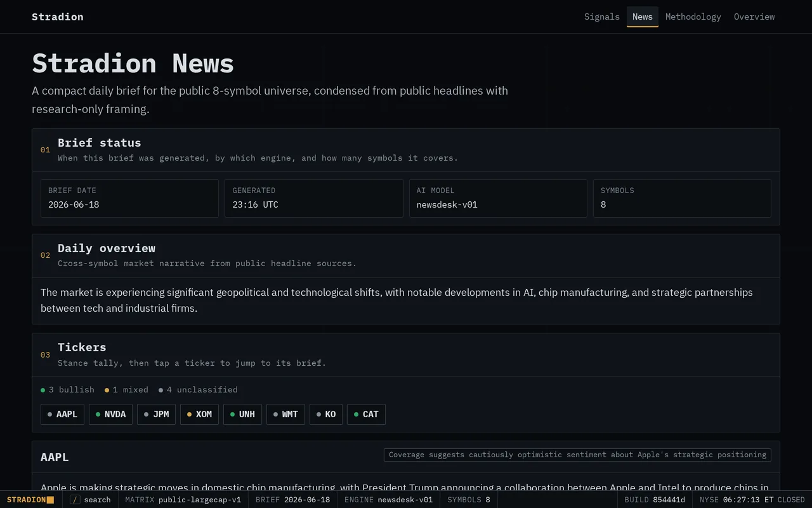Click the 4 unclassified tally label
The width and height of the screenshot is (812, 508).
(x=198, y=390)
